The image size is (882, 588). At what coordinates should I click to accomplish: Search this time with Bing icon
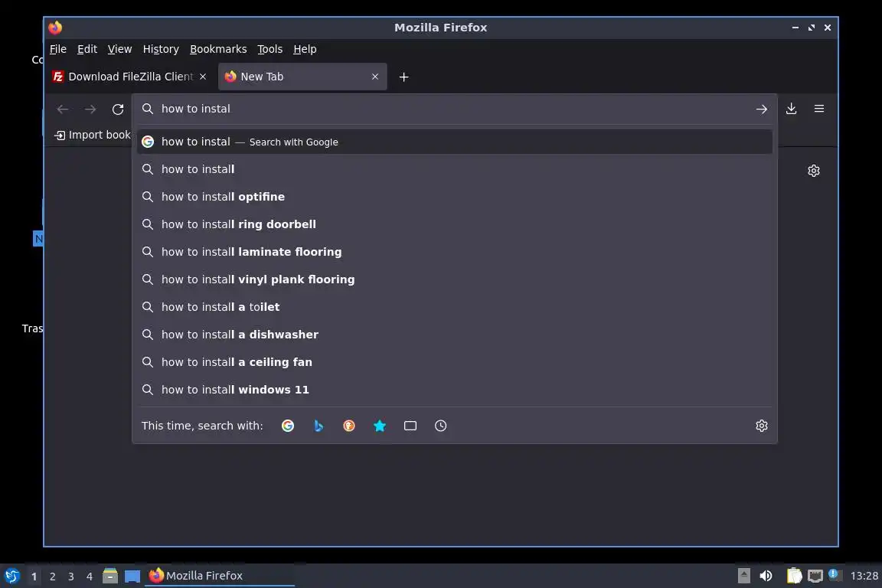[318, 426]
